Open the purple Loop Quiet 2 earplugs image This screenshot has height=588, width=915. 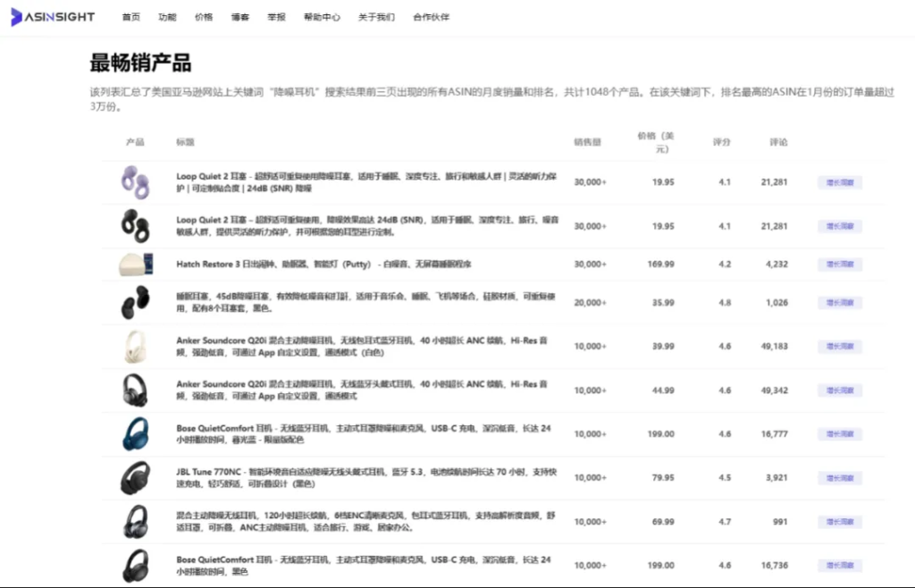click(x=135, y=182)
